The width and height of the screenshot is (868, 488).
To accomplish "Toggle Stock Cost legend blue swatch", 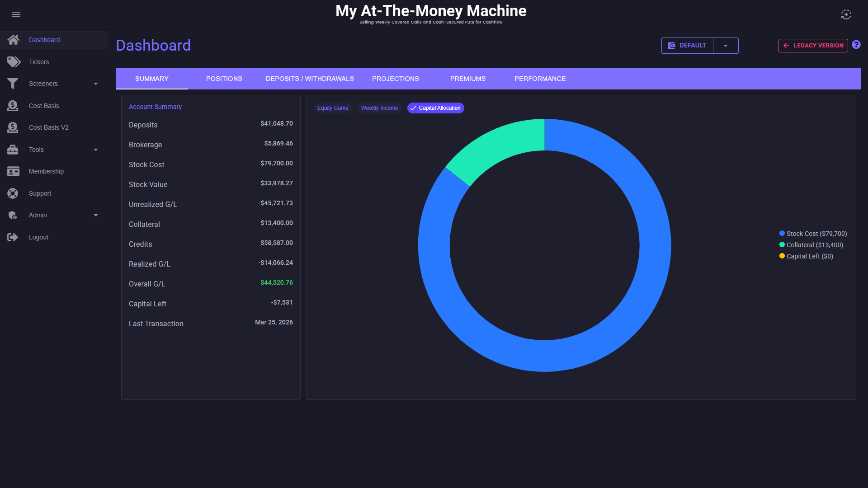I will 782,234.
